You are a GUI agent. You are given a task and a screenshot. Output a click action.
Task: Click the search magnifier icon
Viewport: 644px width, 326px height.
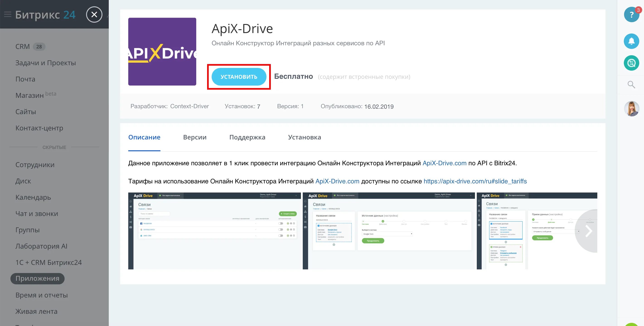pyautogui.click(x=631, y=85)
